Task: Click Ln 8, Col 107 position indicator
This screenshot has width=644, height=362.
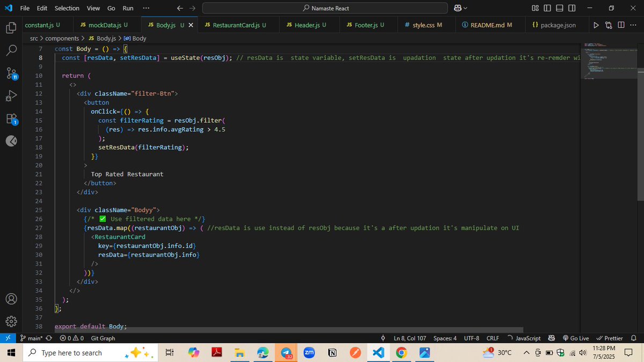Action: (410, 338)
